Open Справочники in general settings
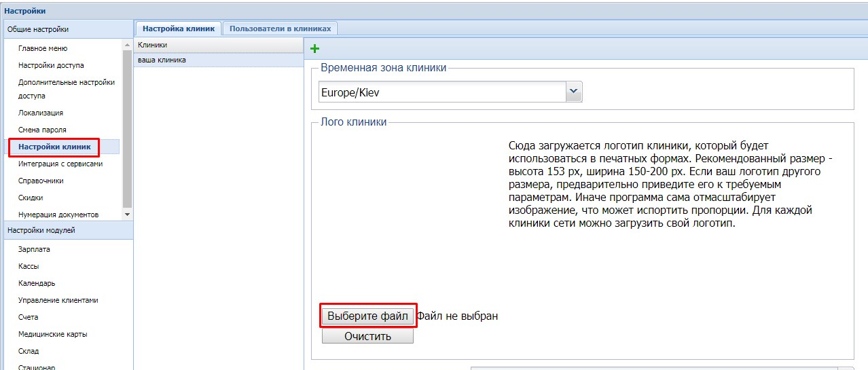The height and width of the screenshot is (370, 868). 41,181
